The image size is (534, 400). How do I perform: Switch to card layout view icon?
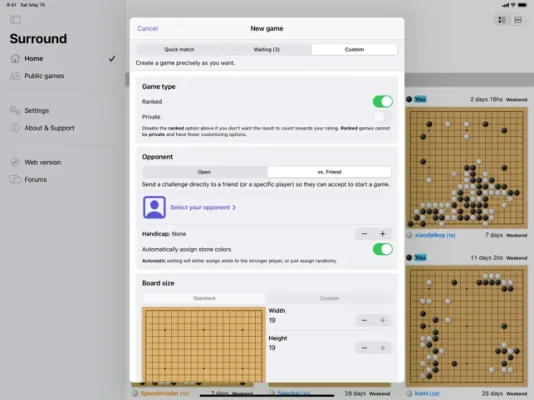518,20
